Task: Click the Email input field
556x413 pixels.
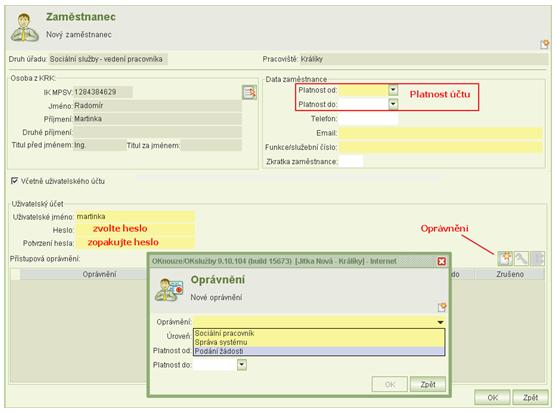Action: [x=440, y=133]
